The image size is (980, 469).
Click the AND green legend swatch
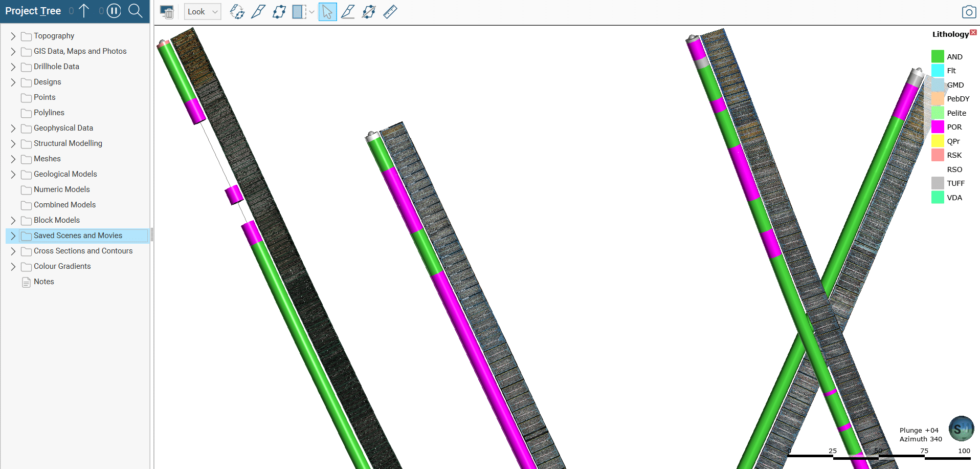pos(938,56)
